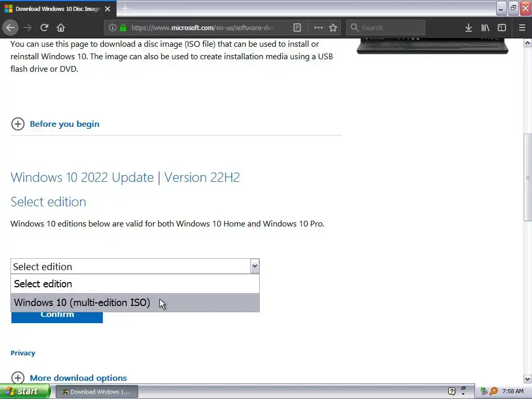Click the microsoft.com URL address field
This screenshot has width=532, height=399.
(203, 28)
